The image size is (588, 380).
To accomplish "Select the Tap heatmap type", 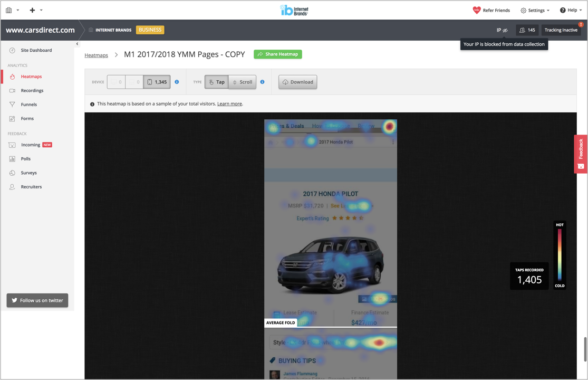I will coord(217,82).
